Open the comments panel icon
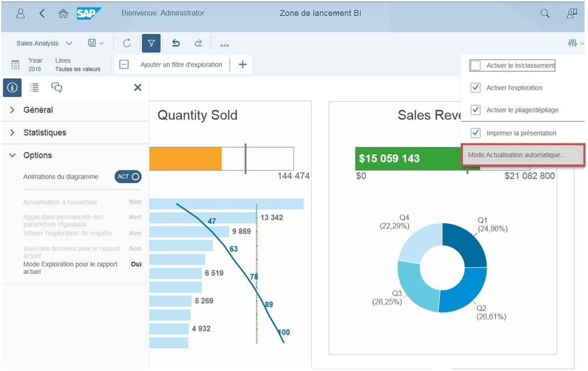Viewport: 588px width, 371px height. pyautogui.click(x=57, y=88)
